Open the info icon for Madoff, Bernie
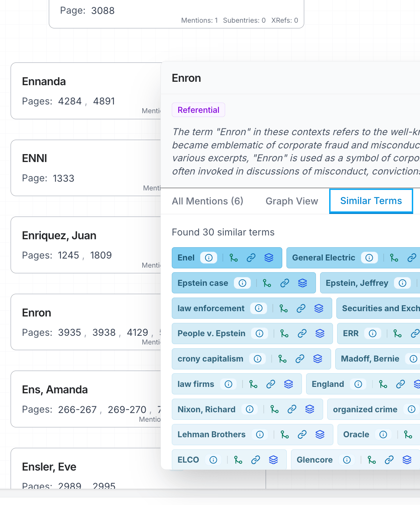The height and width of the screenshot is (505, 420). click(413, 358)
